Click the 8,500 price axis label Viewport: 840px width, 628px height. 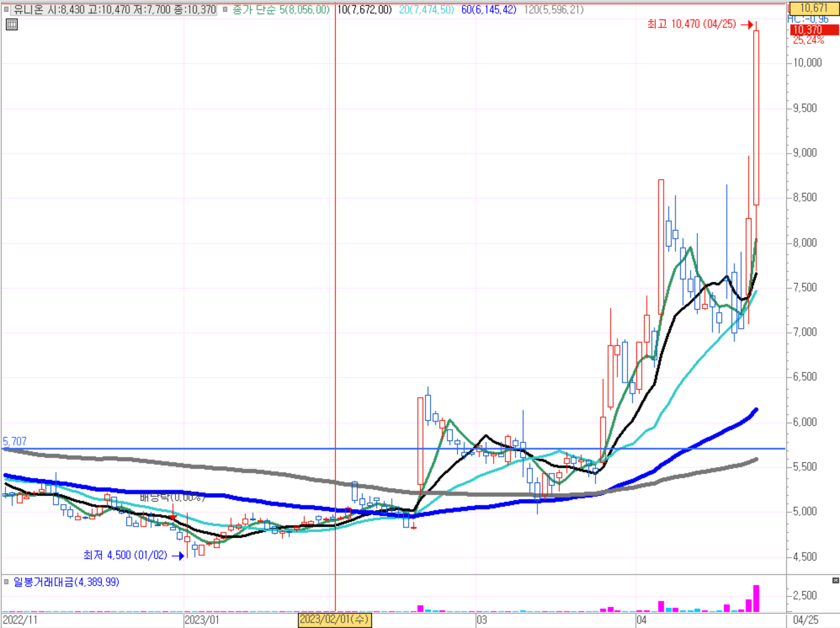(805, 198)
